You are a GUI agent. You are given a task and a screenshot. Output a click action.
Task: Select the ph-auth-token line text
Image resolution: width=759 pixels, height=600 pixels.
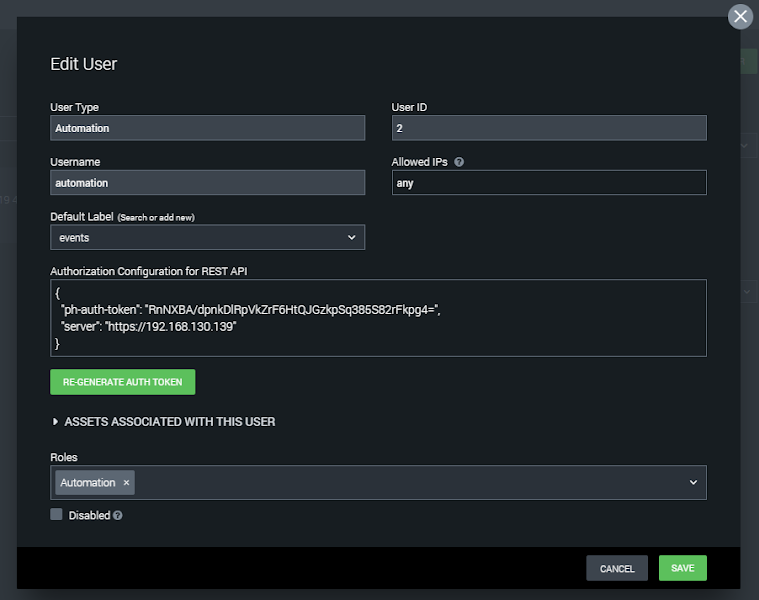[250, 310]
